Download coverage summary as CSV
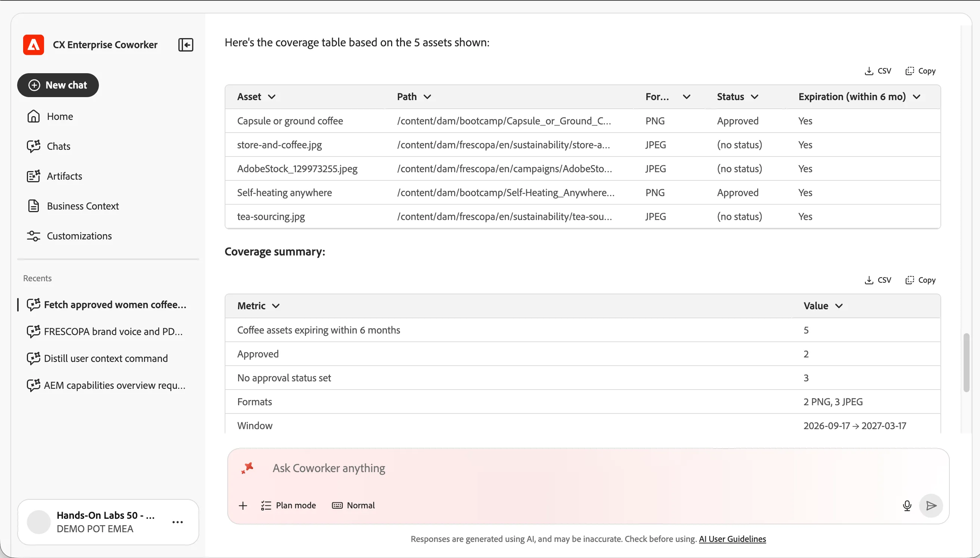The height and width of the screenshot is (558, 980). tap(878, 280)
